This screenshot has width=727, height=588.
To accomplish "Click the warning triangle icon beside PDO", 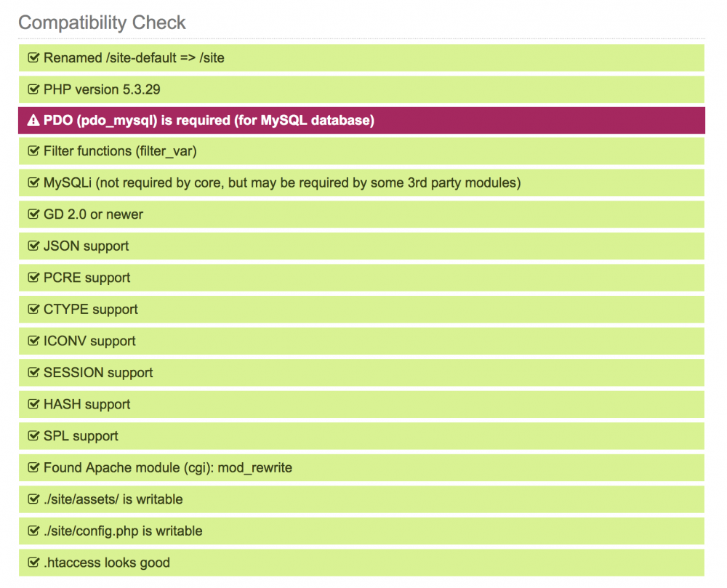I will point(33,121).
